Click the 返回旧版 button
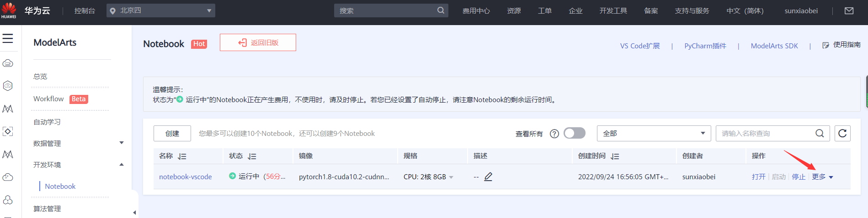The width and height of the screenshot is (868, 218). point(258,42)
